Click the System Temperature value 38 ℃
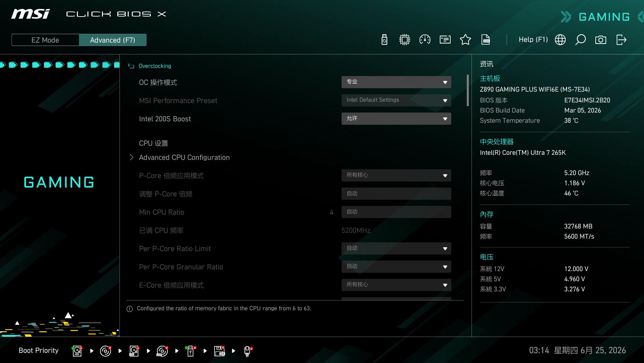The image size is (644, 363). pyautogui.click(x=571, y=121)
